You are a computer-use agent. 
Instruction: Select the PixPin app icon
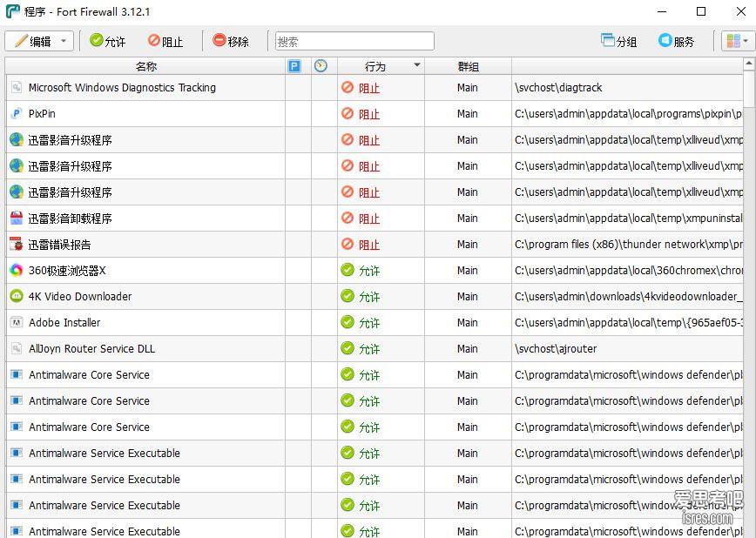click(17, 114)
